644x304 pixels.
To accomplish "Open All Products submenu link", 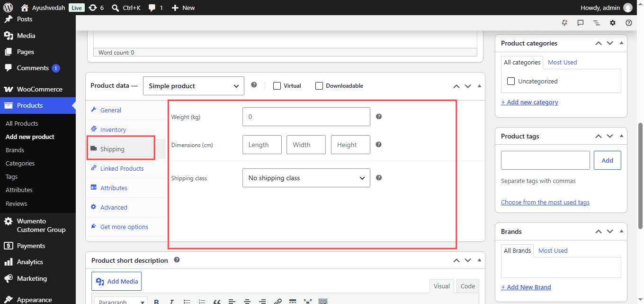I will tap(22, 123).
